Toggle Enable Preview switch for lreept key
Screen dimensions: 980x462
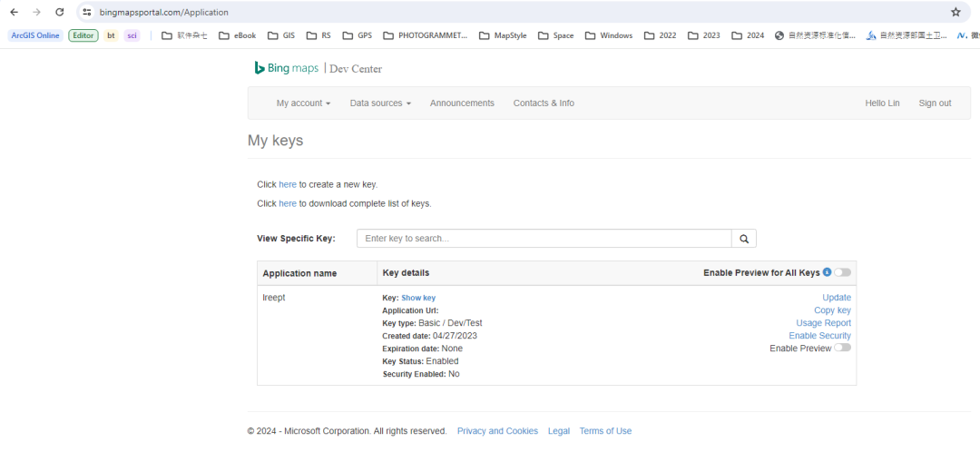(x=842, y=348)
